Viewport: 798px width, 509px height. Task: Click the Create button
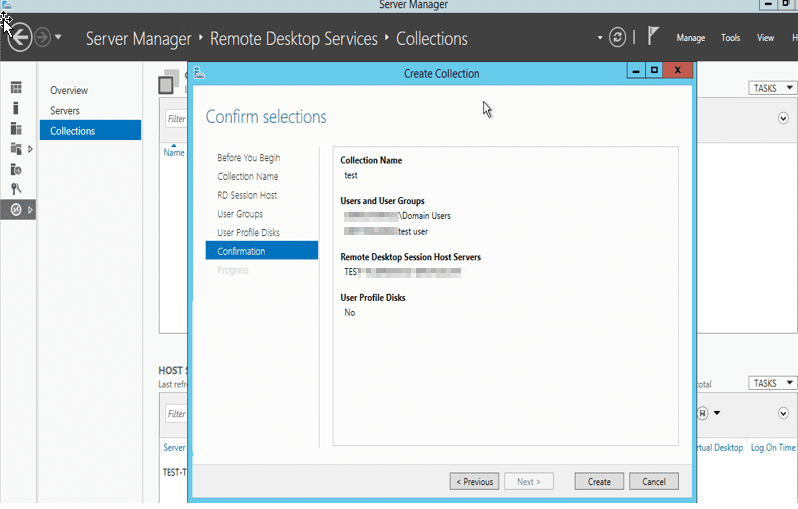[599, 481]
